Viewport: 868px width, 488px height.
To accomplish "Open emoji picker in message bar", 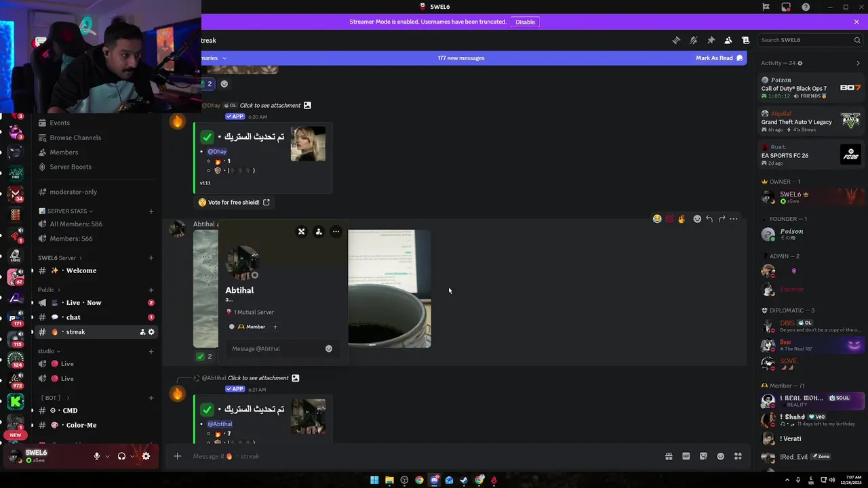I will [x=721, y=456].
